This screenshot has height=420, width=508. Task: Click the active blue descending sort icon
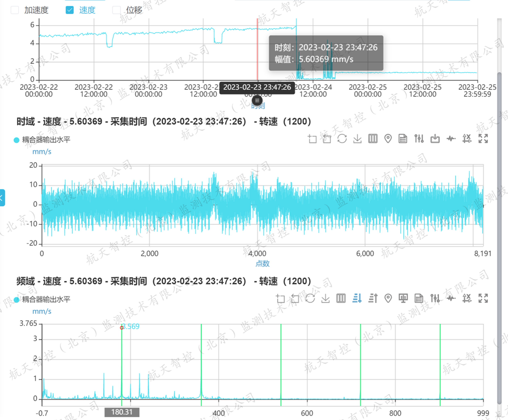[x=357, y=298]
